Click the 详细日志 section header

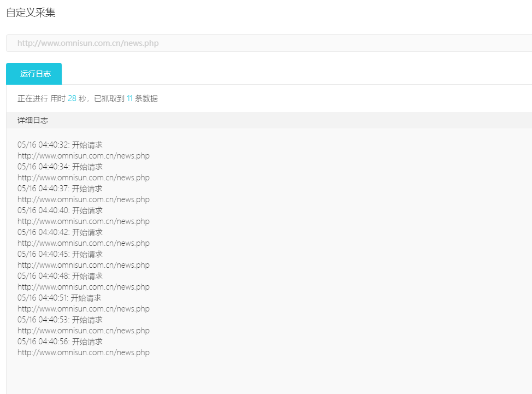point(33,120)
